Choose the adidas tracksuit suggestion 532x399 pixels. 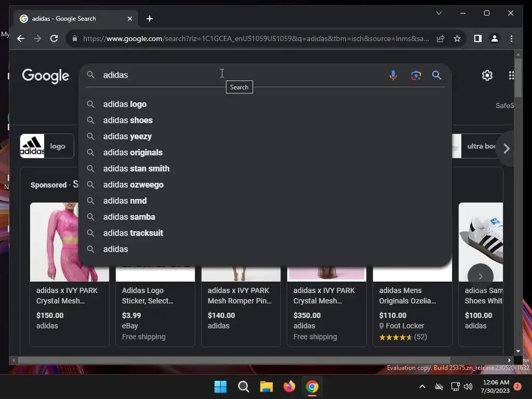(x=265, y=233)
